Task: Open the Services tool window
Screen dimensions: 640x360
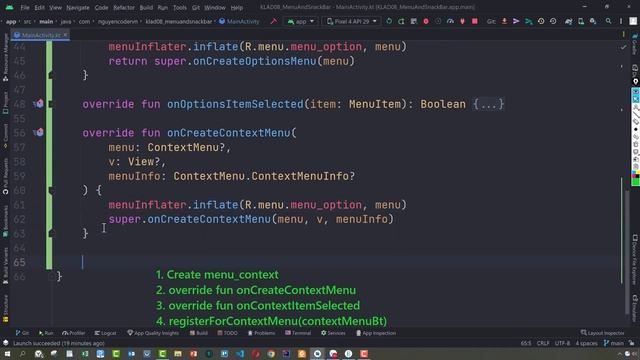Action: click(333, 333)
